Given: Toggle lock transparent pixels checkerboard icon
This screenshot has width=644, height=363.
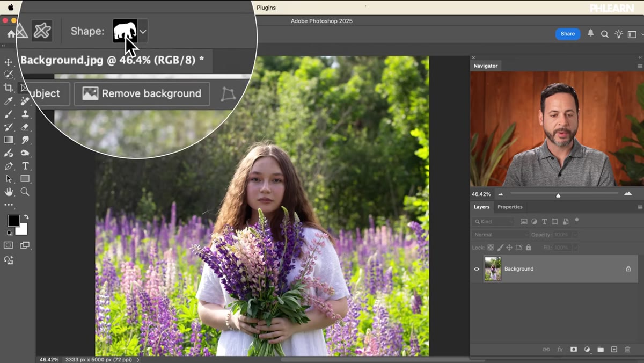Looking at the screenshot, I should 491,248.
